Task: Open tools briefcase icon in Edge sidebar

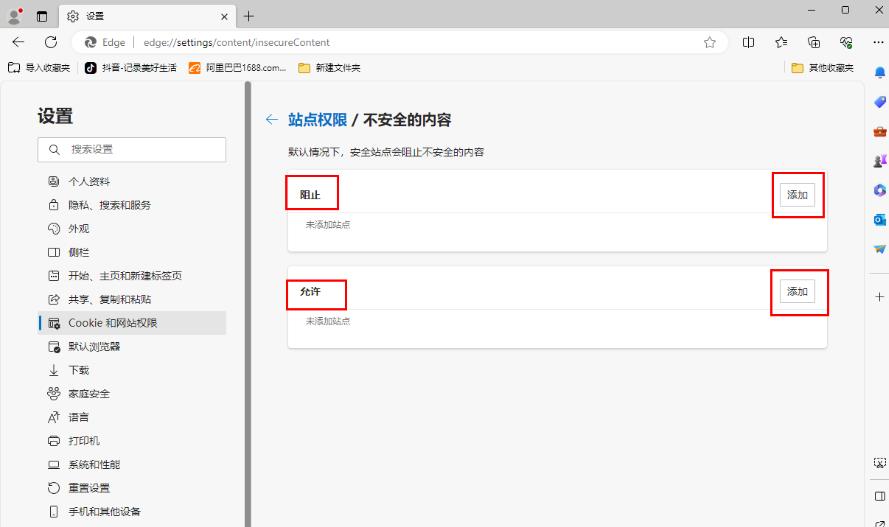Action: coord(880,131)
